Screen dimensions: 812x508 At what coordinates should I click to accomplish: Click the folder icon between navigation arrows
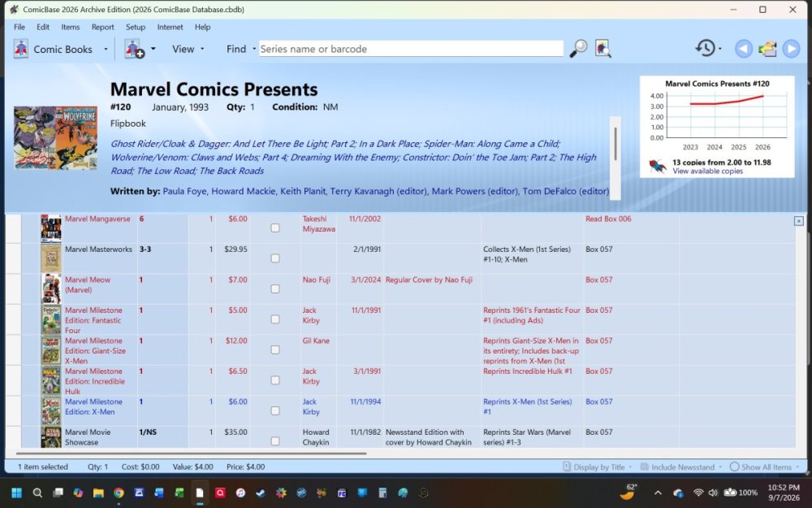pyautogui.click(x=767, y=49)
